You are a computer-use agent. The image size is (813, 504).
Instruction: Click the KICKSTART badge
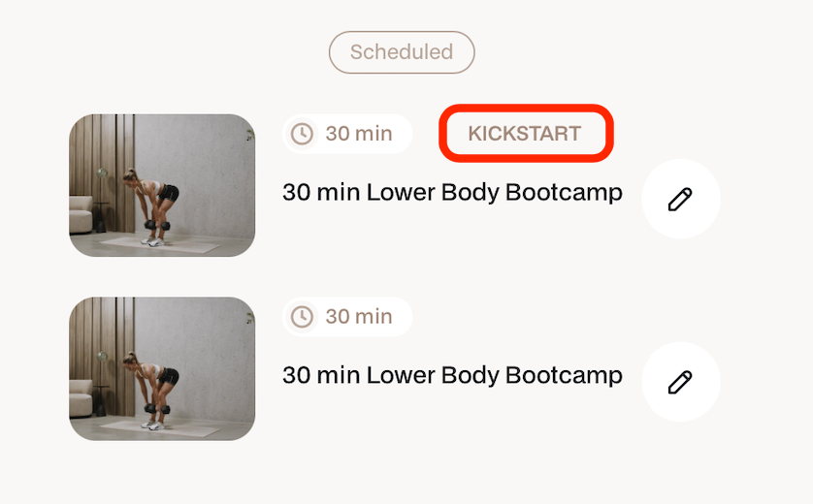(x=525, y=134)
